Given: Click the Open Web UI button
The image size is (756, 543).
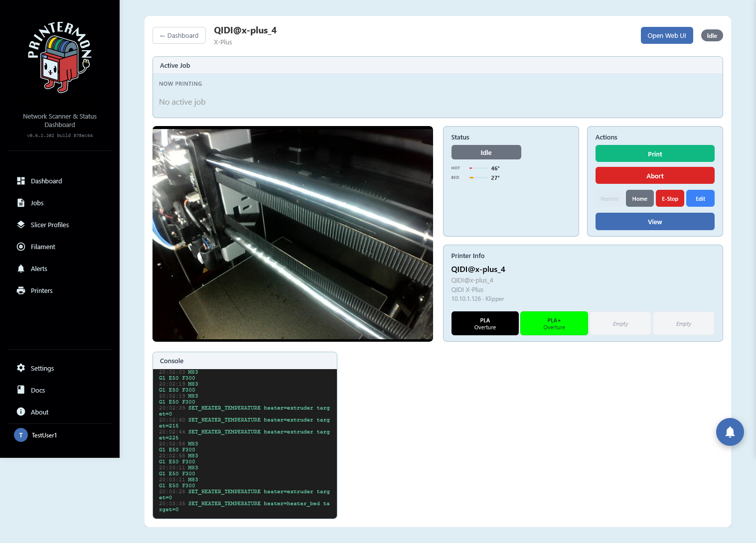Looking at the screenshot, I should point(666,35).
